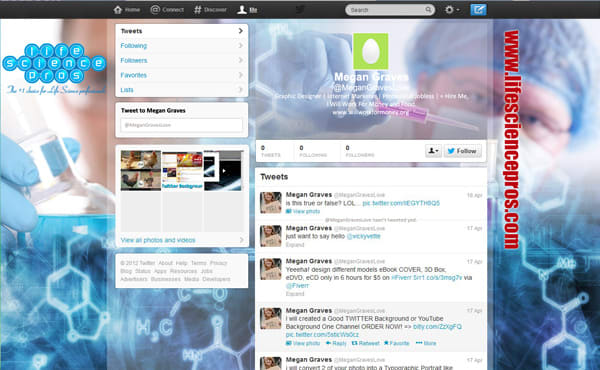Click the @Fiverr mention
The height and width of the screenshot is (370, 600).
[x=297, y=285]
